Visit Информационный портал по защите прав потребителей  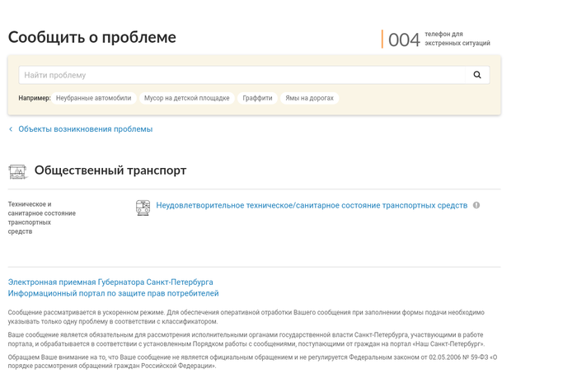113,293
